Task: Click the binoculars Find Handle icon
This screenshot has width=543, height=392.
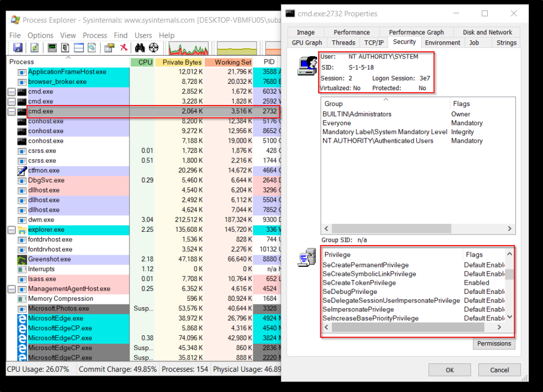Action: pyautogui.click(x=140, y=48)
